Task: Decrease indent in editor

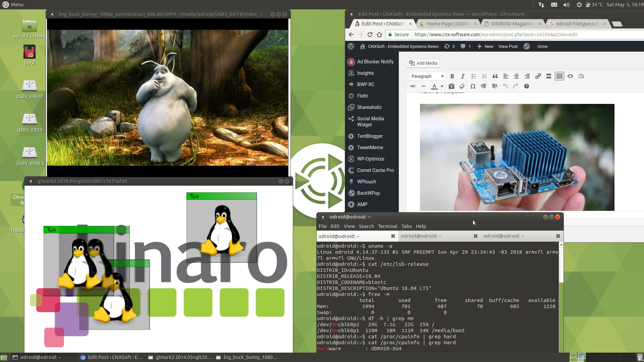Action: (484, 86)
